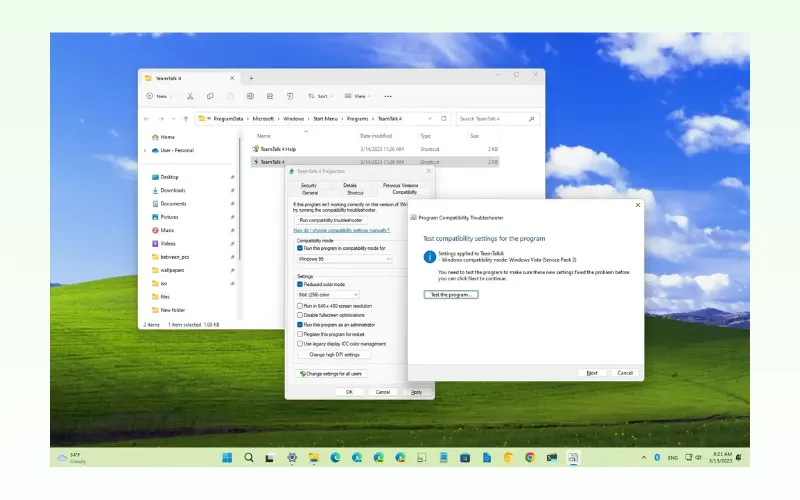Open the See more ellipsis menu in File Explorer
The image size is (800, 500).
388,96
